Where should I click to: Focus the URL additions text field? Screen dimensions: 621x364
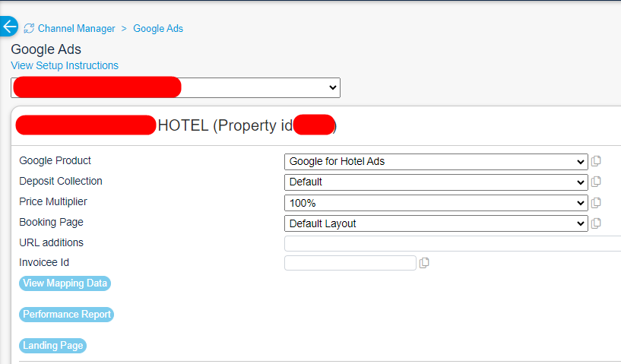click(x=452, y=243)
